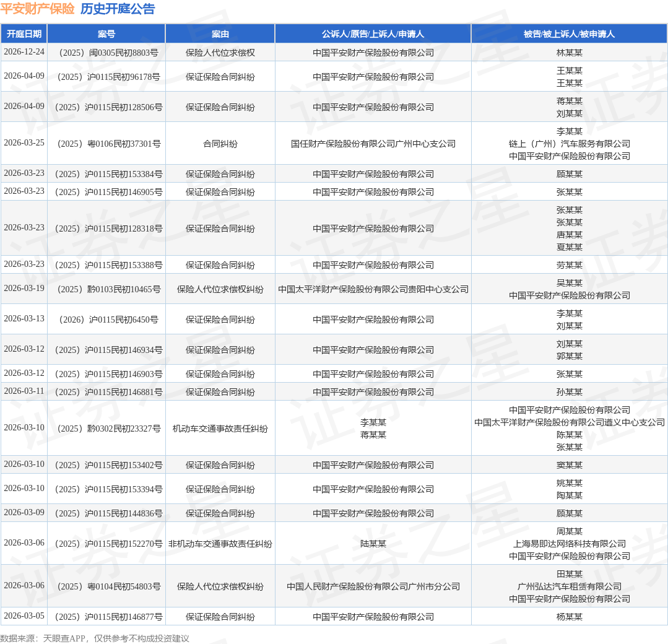Click plaintiff 国任财产保险股份有限公司广州中心支公司
This screenshot has width=668, height=644.
(373, 144)
